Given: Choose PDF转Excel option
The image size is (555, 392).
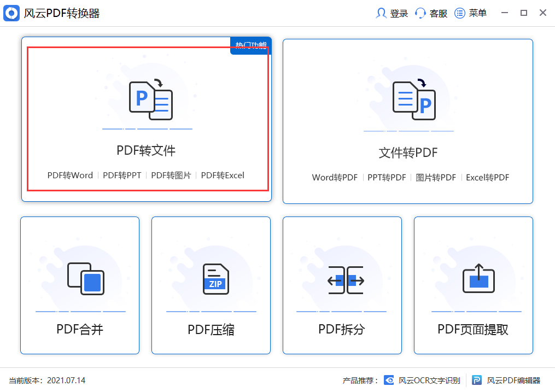Looking at the screenshot, I should pyautogui.click(x=223, y=175).
